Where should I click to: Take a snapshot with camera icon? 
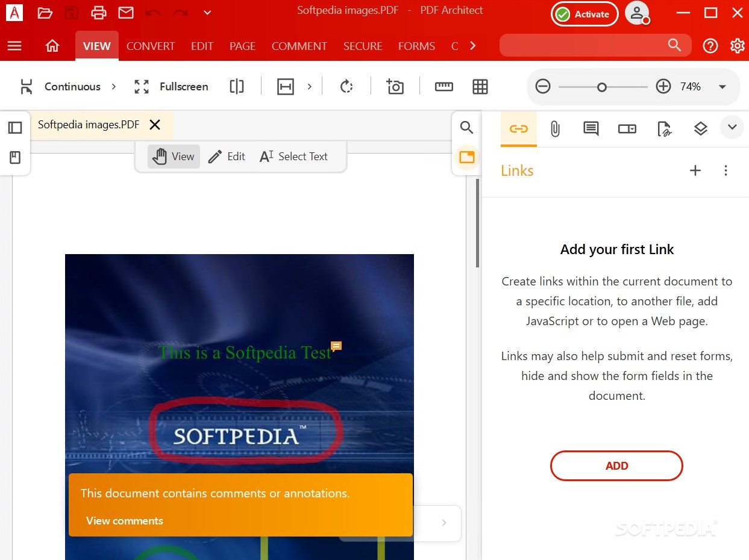pyautogui.click(x=395, y=87)
